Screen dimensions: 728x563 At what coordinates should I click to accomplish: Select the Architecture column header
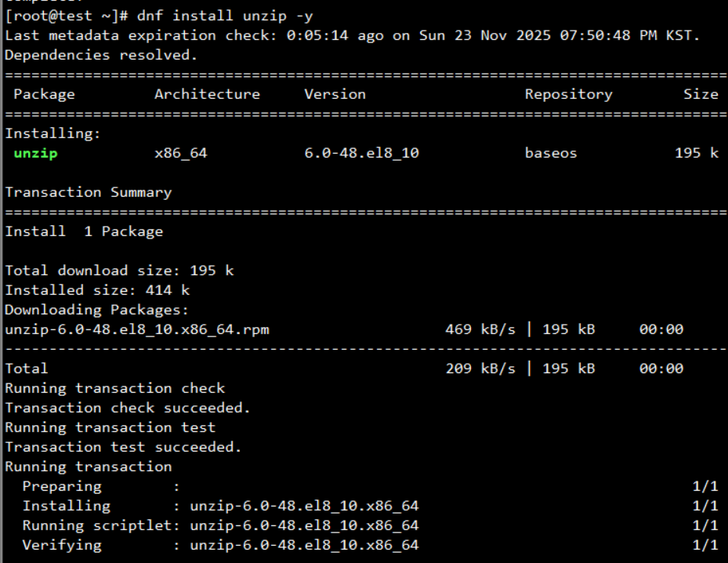(207, 94)
